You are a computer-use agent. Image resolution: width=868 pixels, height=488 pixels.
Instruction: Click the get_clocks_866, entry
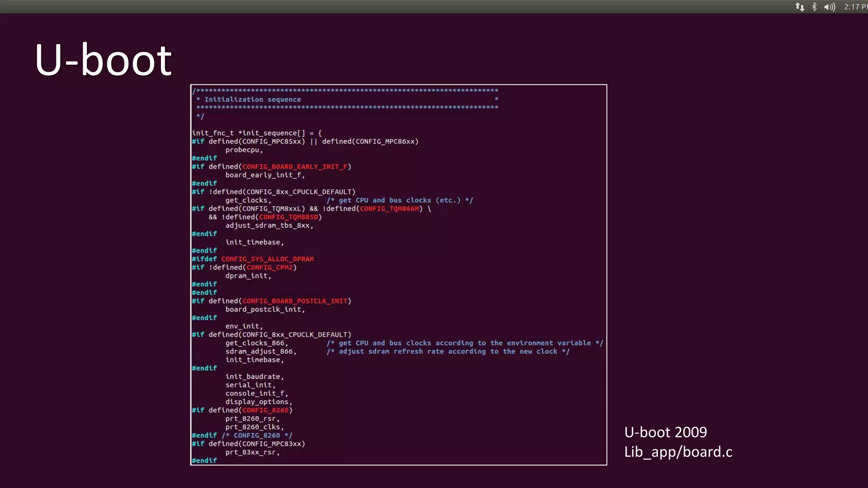click(256, 343)
